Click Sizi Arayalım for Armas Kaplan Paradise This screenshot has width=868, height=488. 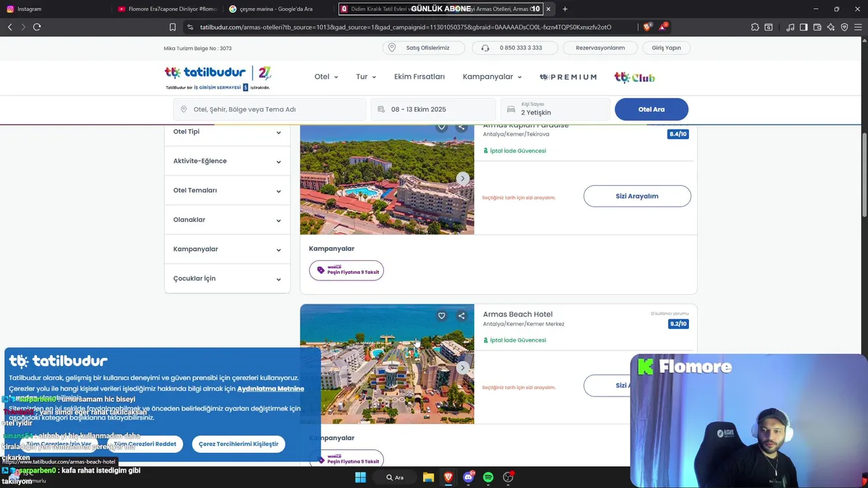637,196
